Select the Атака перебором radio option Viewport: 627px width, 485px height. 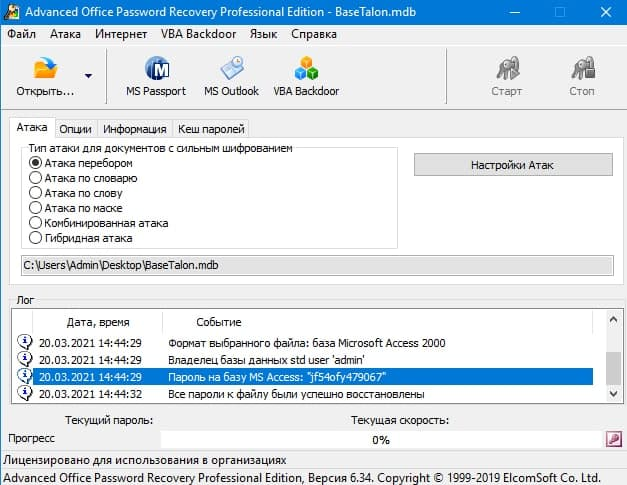pos(37,163)
